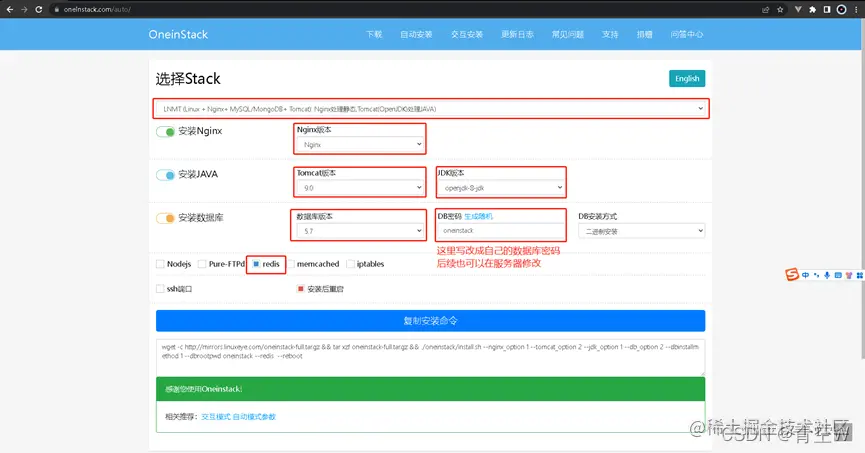Open the JDK版本 dropdown openjdk-8-jdk

501,188
